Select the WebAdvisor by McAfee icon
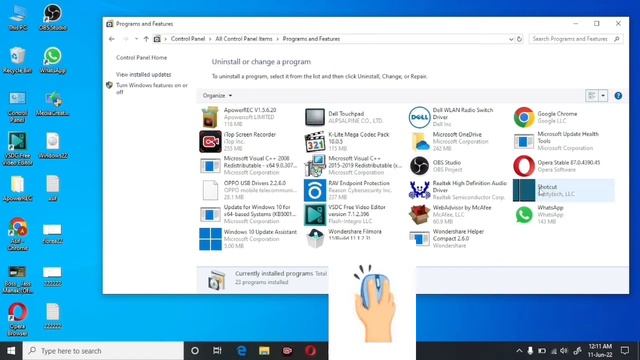 419,215
